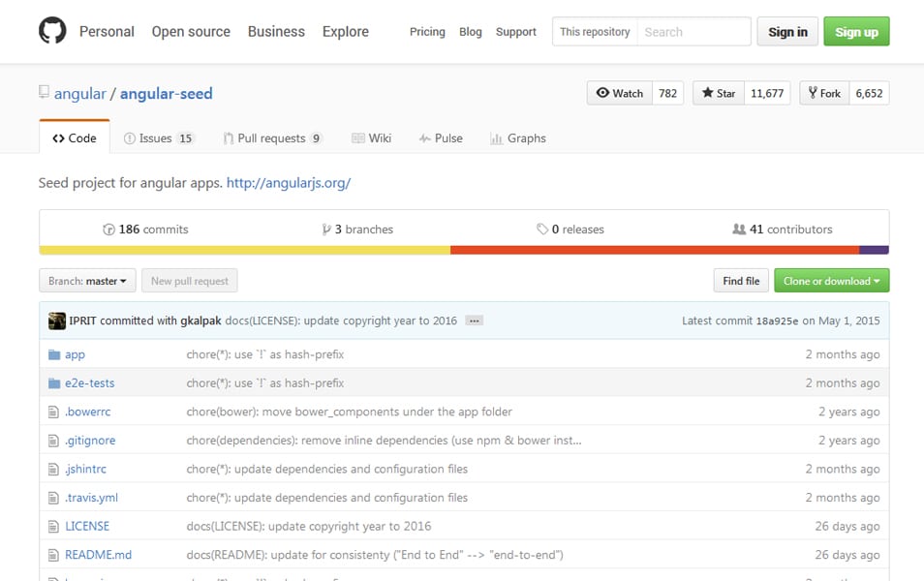
Task: Click the people icon beside 41 contributors
Action: coord(739,229)
